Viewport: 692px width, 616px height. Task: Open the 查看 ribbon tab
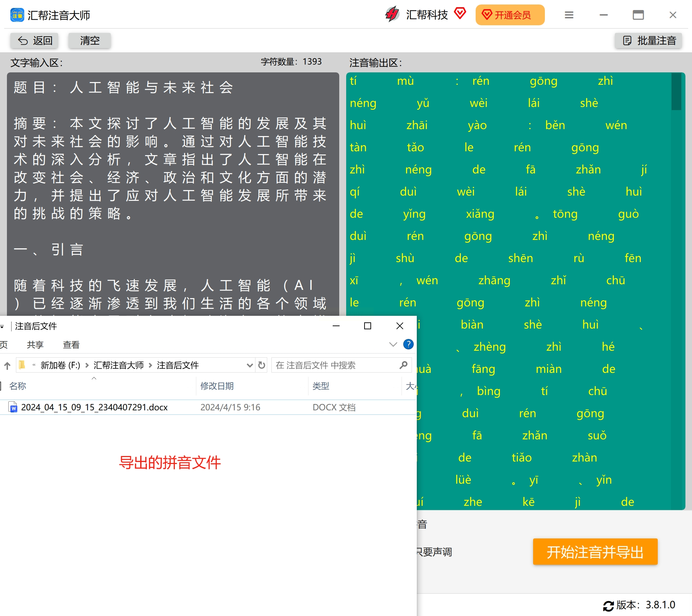click(71, 345)
